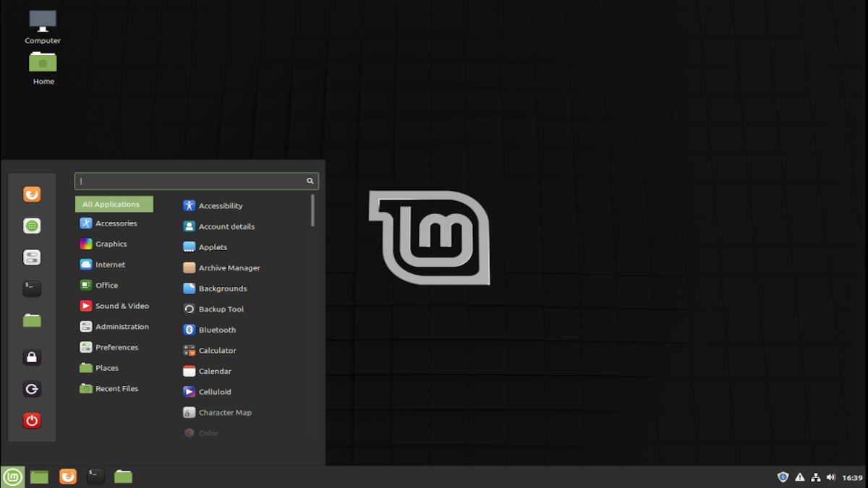Click the Linux Mint menu button on the panel
868x488 pixels.
click(12, 477)
